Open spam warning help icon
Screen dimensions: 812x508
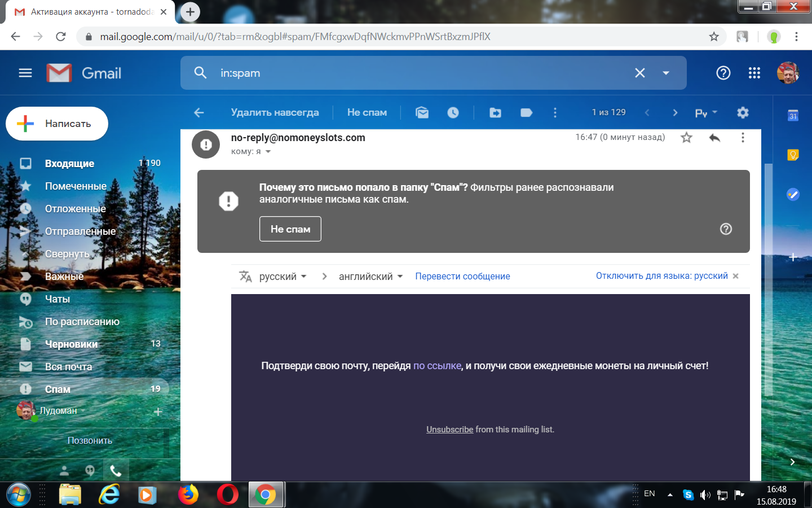[726, 229]
